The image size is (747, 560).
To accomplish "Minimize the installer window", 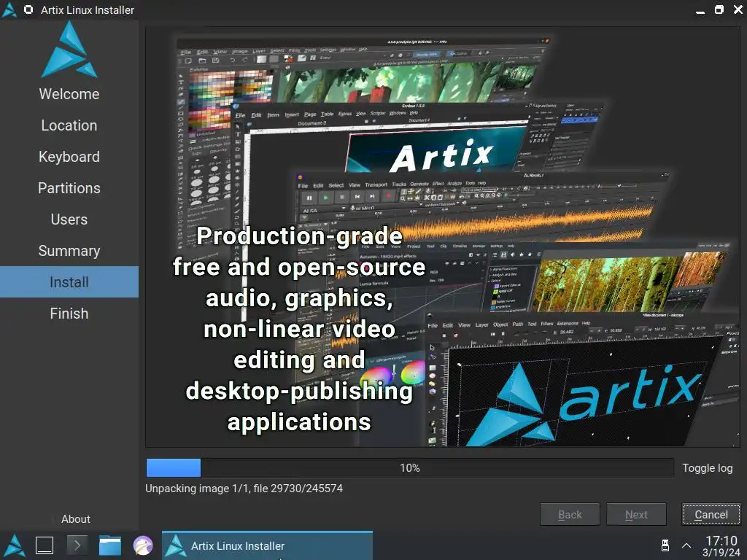I will point(700,10).
